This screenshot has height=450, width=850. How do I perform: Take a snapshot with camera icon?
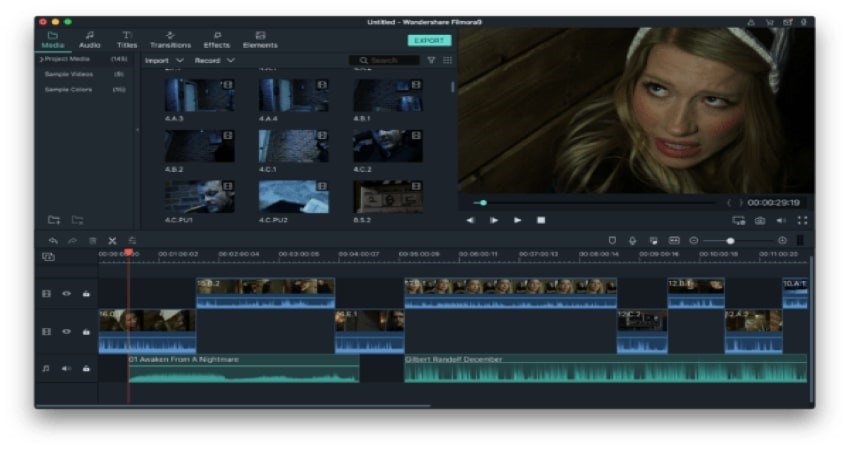click(760, 220)
